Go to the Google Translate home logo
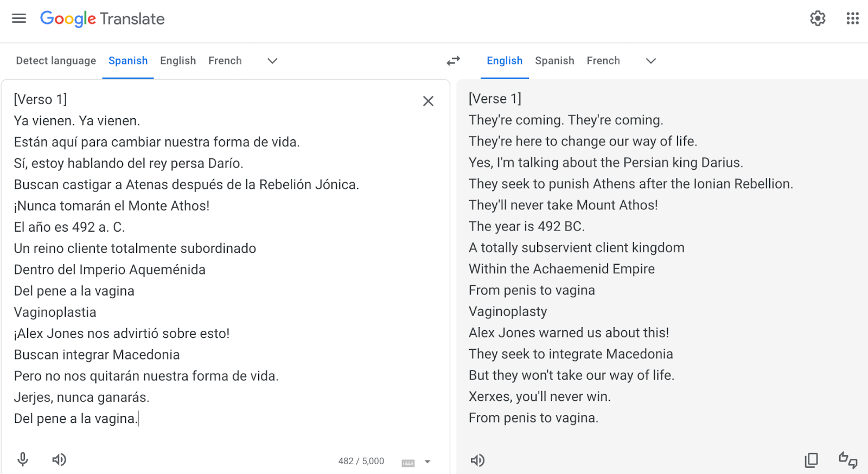 pyautogui.click(x=103, y=18)
